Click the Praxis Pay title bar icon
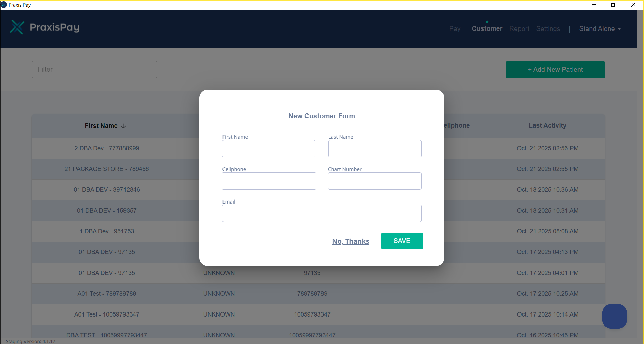 [4, 5]
